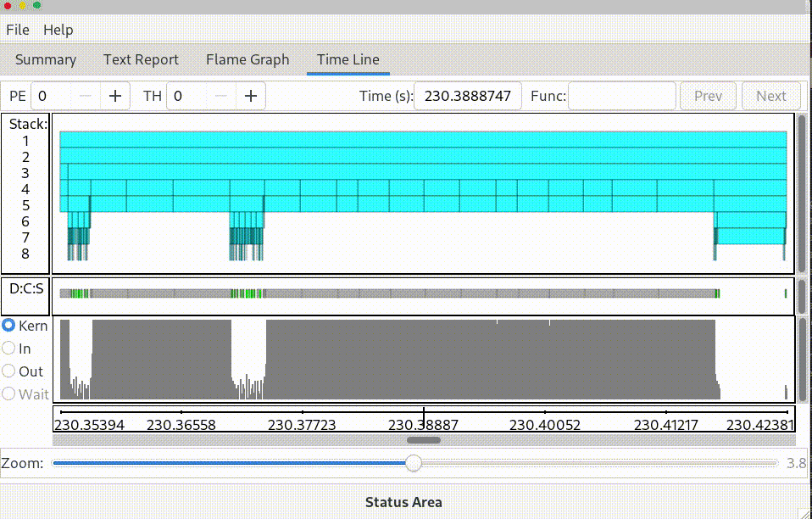Switch to the Summary tab
The width and height of the screenshot is (812, 519).
coord(46,59)
